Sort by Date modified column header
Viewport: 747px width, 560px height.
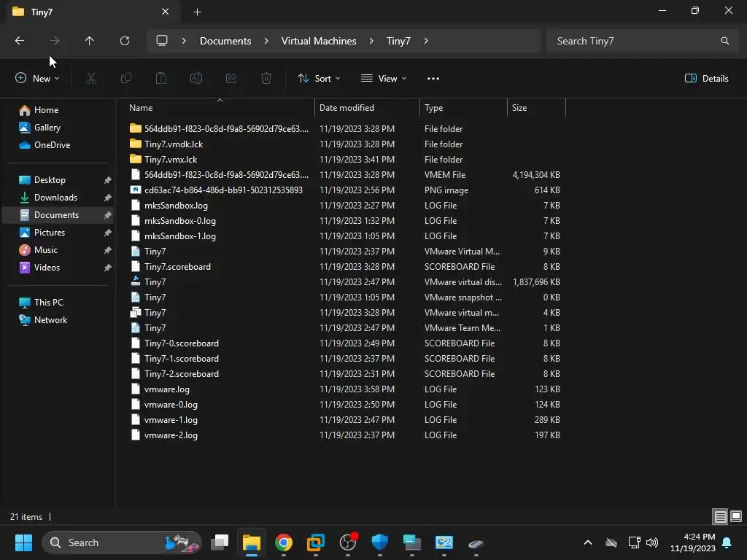pyautogui.click(x=368, y=108)
